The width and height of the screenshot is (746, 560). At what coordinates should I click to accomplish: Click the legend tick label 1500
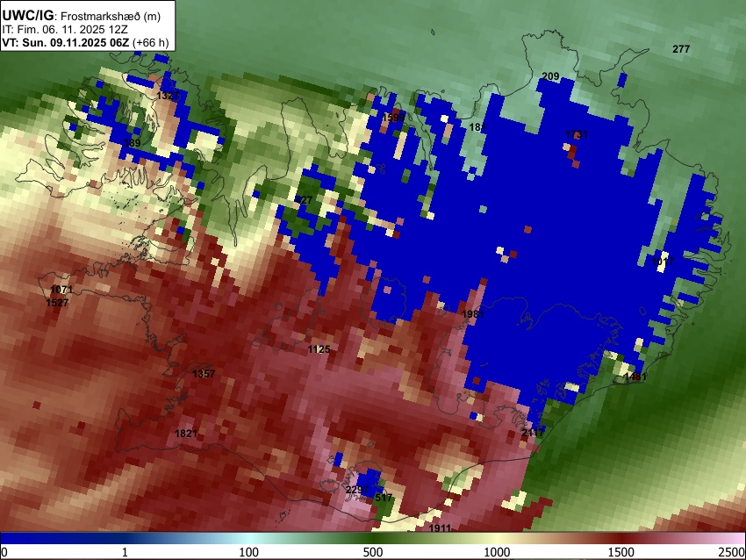click(x=621, y=552)
